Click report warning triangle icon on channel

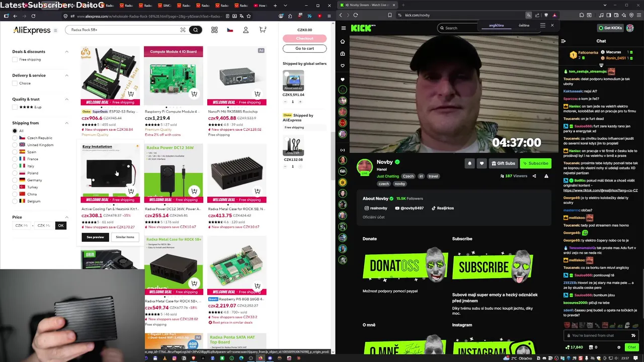click(546, 176)
